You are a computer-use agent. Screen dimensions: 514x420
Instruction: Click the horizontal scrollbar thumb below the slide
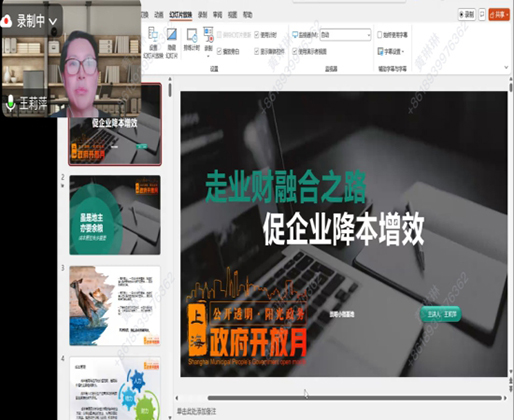point(354,398)
